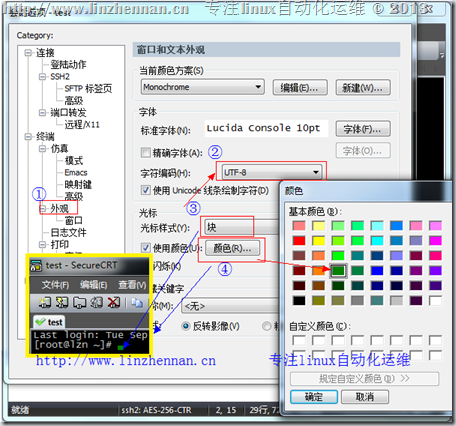456x426 pixels.
Task: Open the <无> dropdown
Action: 230,306
